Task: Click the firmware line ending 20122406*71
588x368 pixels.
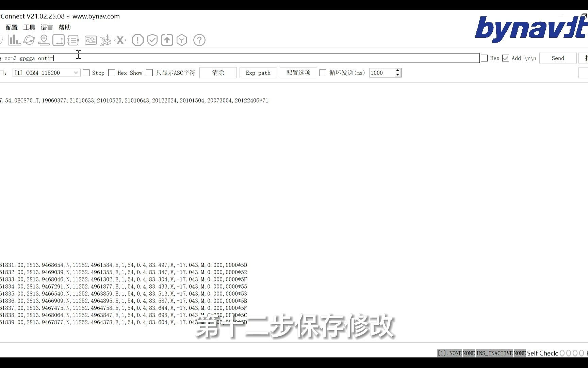Action: click(x=134, y=101)
